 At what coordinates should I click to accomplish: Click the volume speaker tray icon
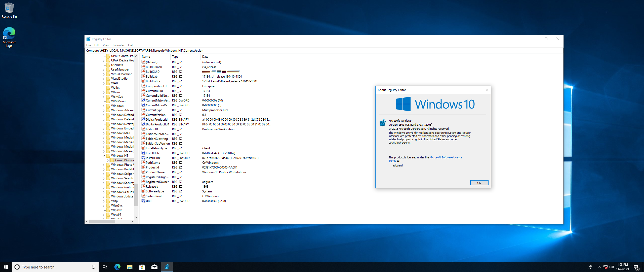(x=612, y=267)
